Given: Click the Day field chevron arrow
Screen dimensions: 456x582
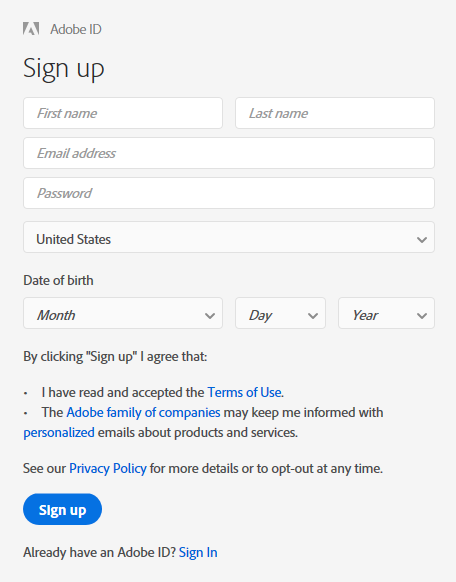Looking at the screenshot, I should tap(313, 316).
